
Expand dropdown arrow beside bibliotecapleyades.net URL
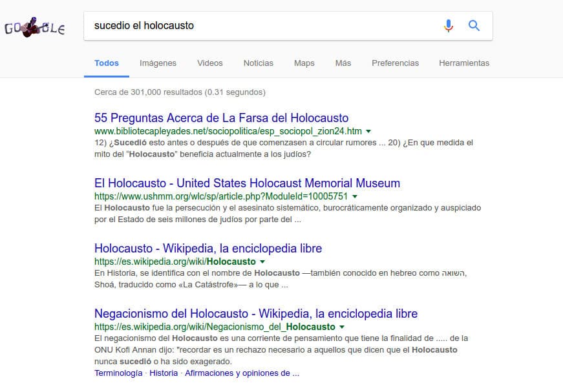tap(368, 131)
